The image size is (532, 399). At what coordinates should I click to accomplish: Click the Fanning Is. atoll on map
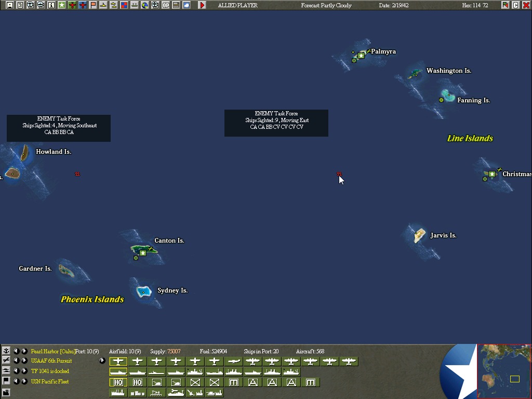click(x=448, y=96)
